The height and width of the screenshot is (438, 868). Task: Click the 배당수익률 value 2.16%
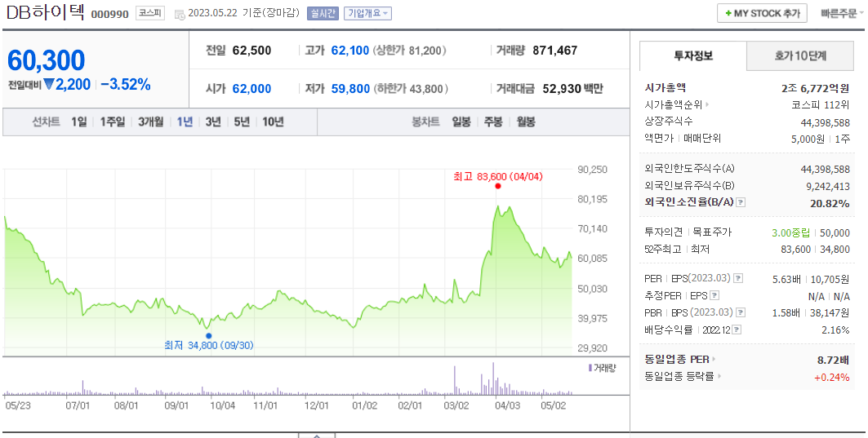836,330
